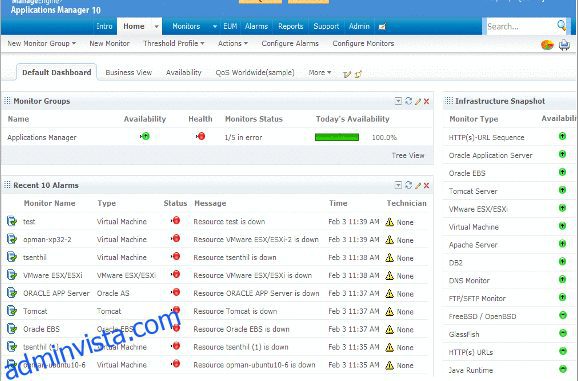Viewport: 578px width, 381px height.
Task: Click availability icon for DNS Monitor
Action: click(x=562, y=279)
